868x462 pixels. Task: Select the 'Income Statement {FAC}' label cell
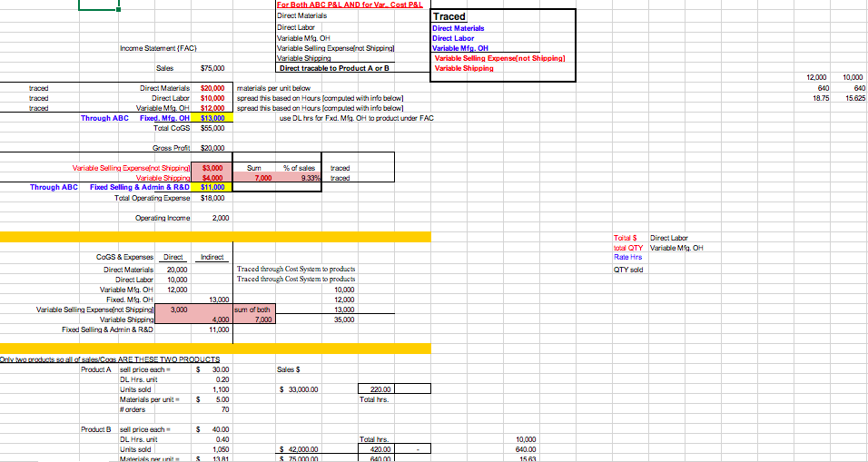point(160,49)
